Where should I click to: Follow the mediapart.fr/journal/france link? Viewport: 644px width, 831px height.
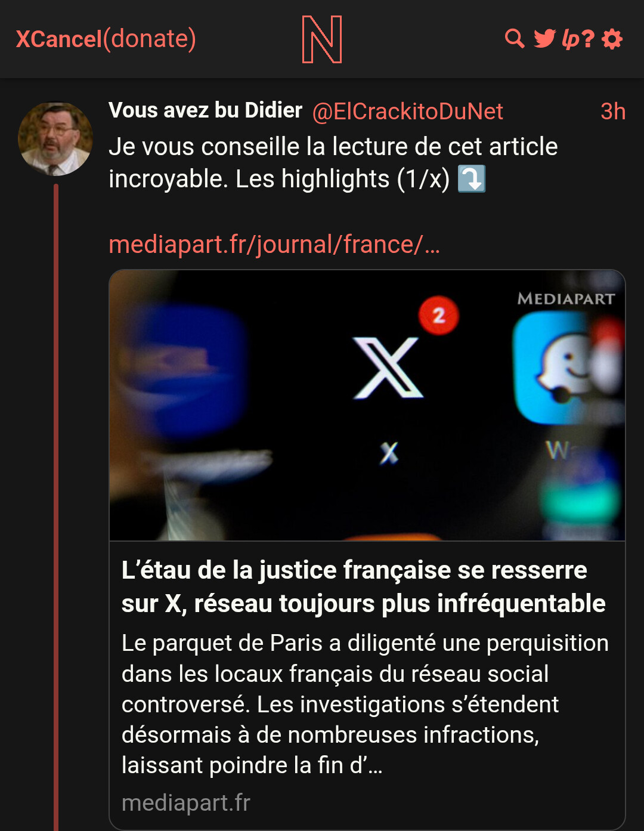[x=274, y=245]
